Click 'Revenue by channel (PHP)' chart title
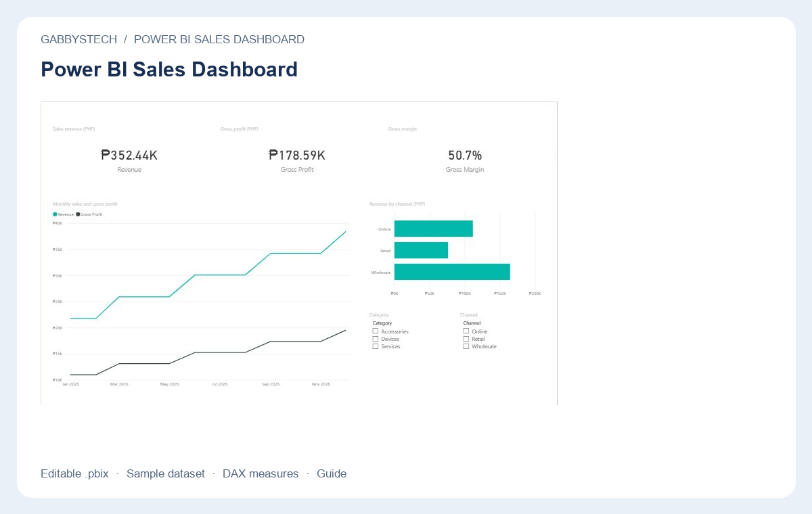812x514 pixels. coord(397,204)
